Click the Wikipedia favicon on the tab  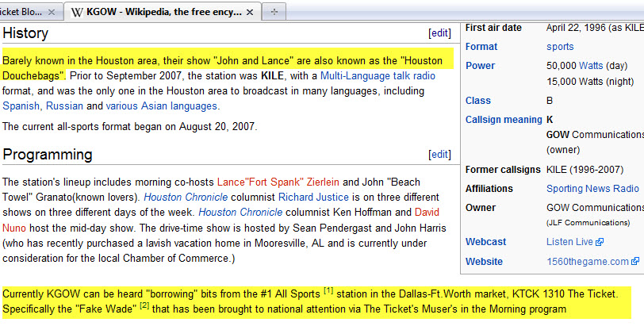coord(77,13)
